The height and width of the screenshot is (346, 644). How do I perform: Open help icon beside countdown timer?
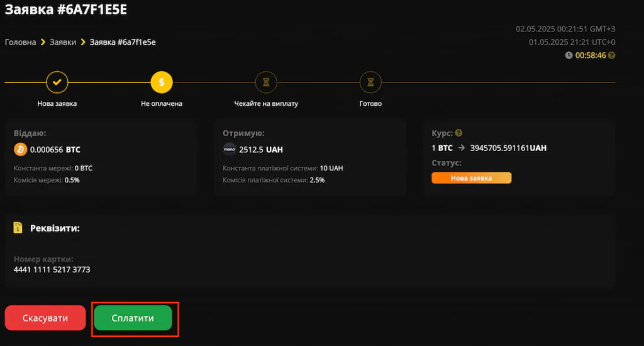pos(611,55)
